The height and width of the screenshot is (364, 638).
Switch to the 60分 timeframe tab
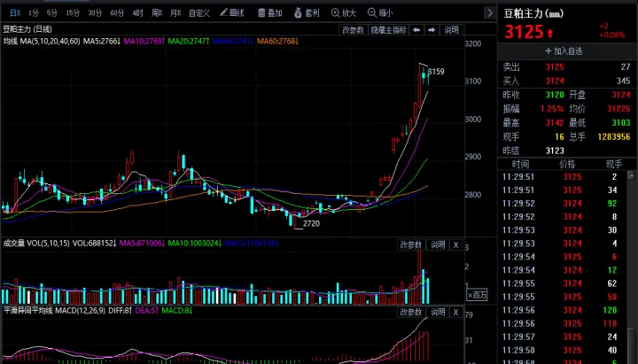coord(117,13)
